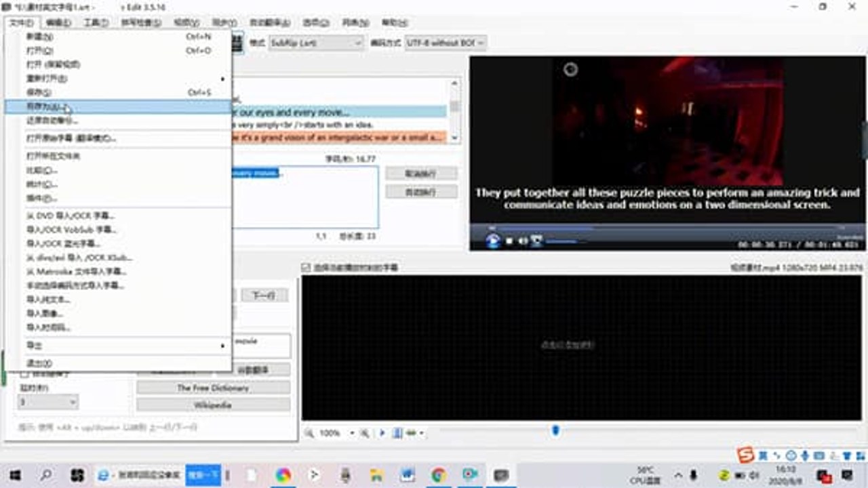Open Task View on the taskbar
The image size is (868, 488).
coord(77,475)
